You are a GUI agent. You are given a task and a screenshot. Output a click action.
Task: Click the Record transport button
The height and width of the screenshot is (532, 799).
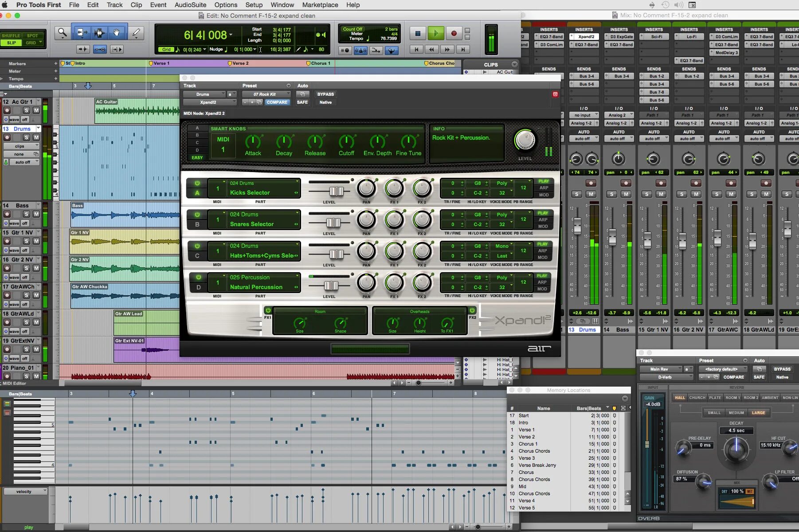point(454,33)
